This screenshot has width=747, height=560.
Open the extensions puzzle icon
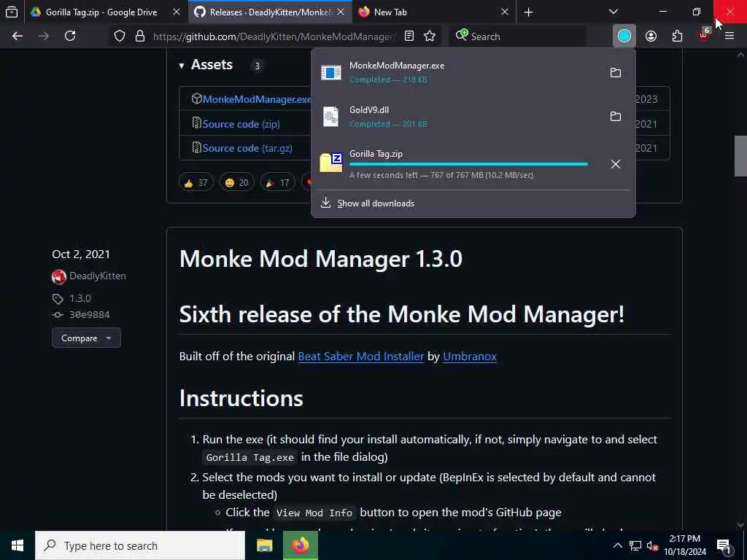pyautogui.click(x=677, y=36)
